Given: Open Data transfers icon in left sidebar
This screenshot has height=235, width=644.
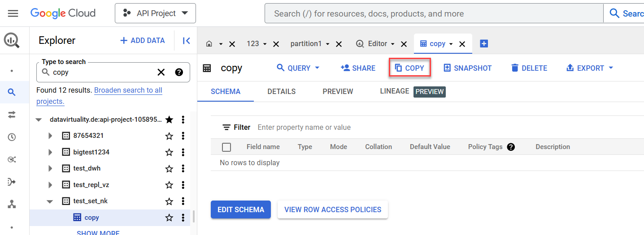Looking at the screenshot, I should tap(12, 115).
